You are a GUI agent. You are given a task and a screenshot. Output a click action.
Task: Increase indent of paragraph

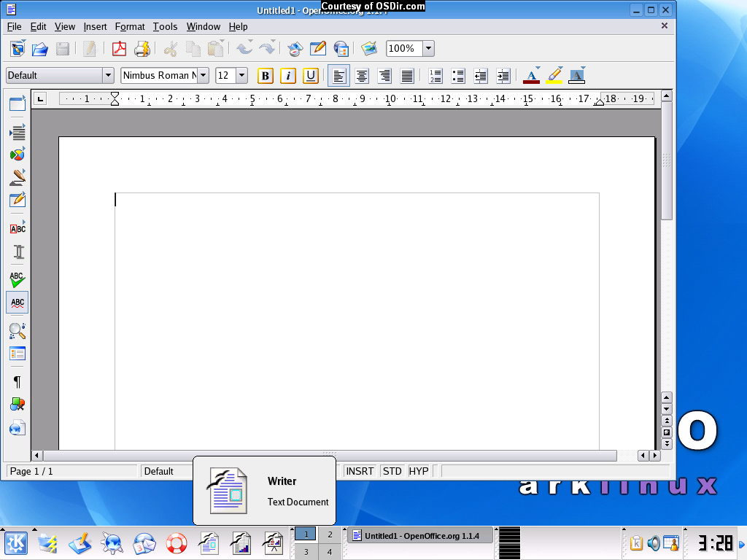[503, 76]
